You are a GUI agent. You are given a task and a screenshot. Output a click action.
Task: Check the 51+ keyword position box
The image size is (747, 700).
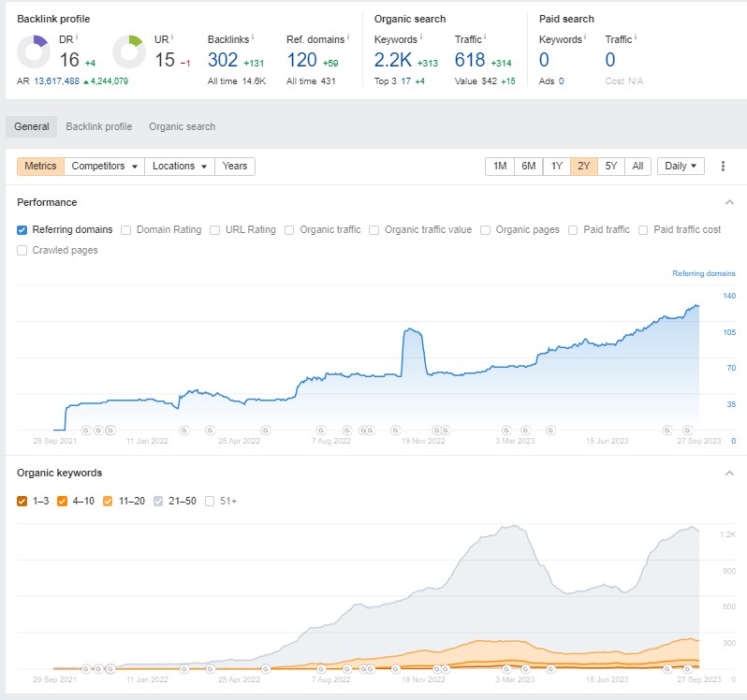tap(210, 501)
